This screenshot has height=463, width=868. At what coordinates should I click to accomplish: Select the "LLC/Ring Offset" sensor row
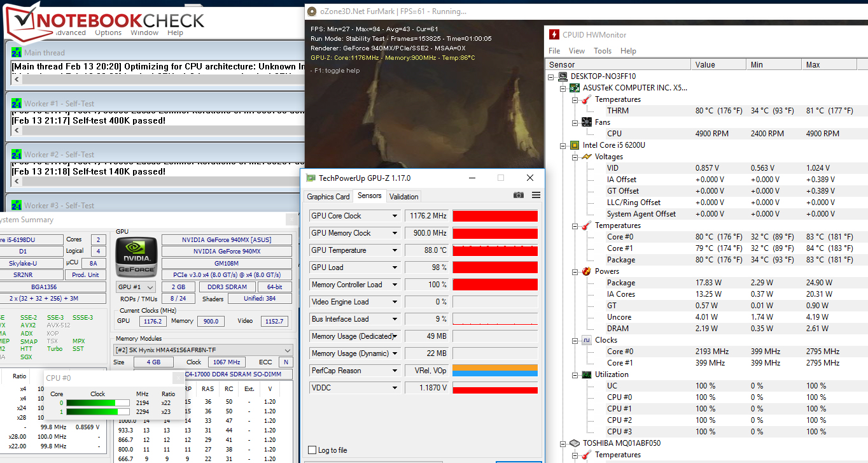[x=707, y=203]
